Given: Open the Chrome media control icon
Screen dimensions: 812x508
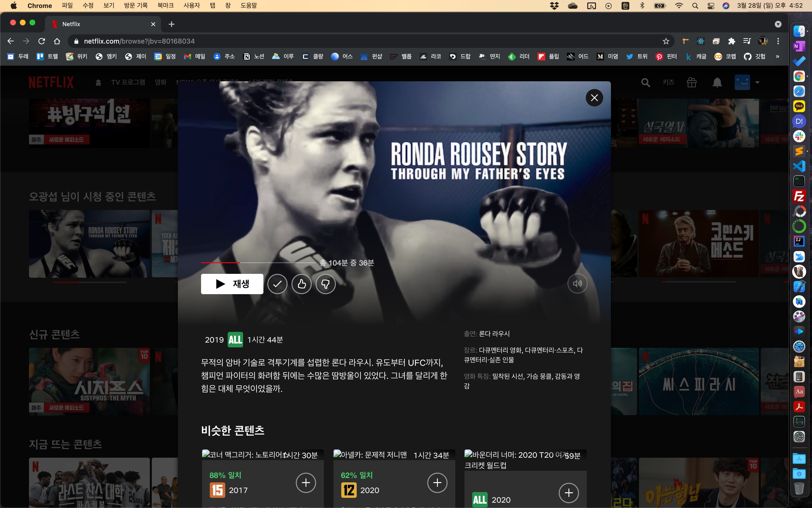Looking at the screenshot, I should [x=747, y=41].
